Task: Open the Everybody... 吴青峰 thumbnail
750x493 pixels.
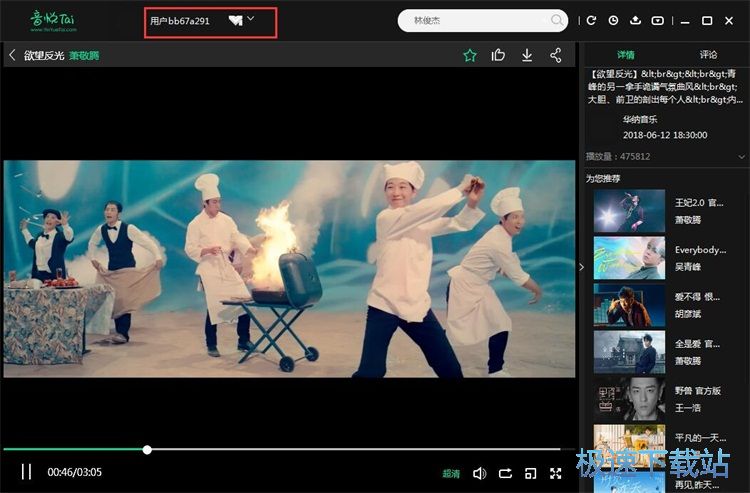Action: (x=629, y=258)
